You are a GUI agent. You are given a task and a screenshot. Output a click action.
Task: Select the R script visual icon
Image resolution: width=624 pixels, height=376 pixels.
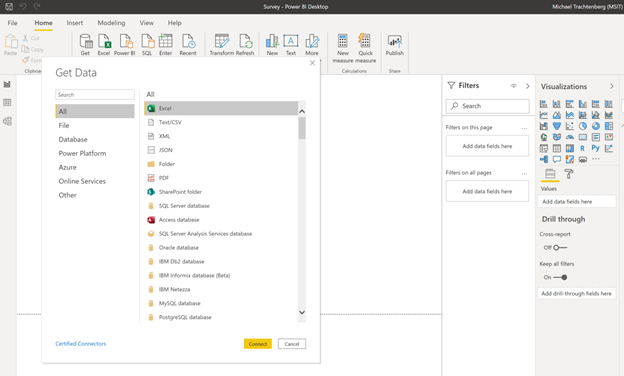pyautogui.click(x=582, y=148)
